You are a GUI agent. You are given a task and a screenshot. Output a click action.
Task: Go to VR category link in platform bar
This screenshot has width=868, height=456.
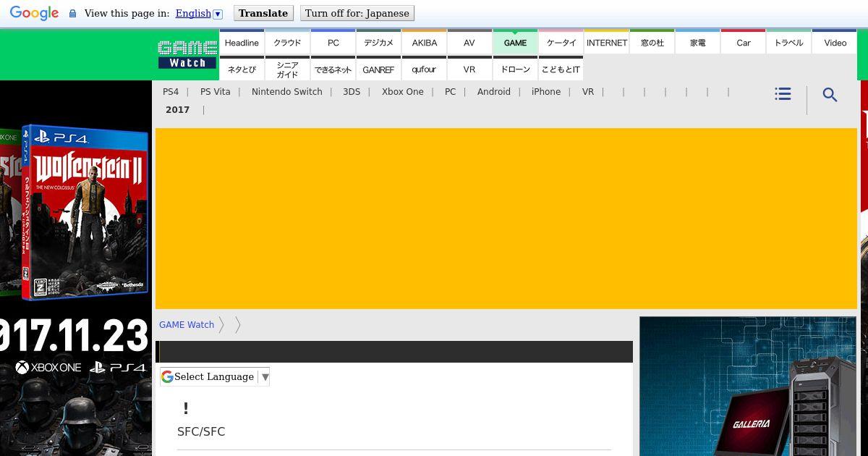pos(588,92)
